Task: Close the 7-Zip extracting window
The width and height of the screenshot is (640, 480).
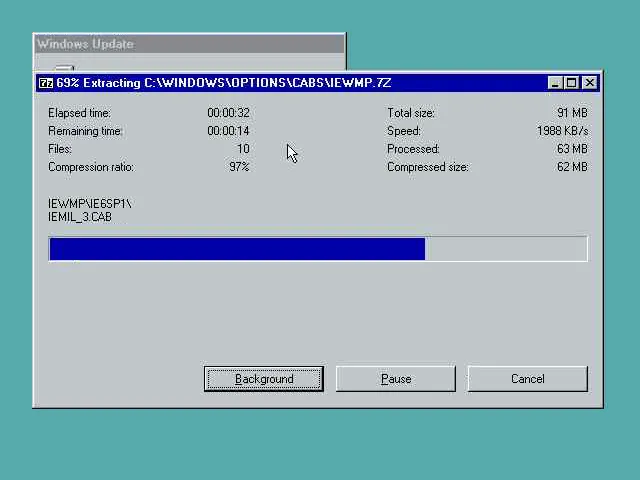Action: (589, 83)
